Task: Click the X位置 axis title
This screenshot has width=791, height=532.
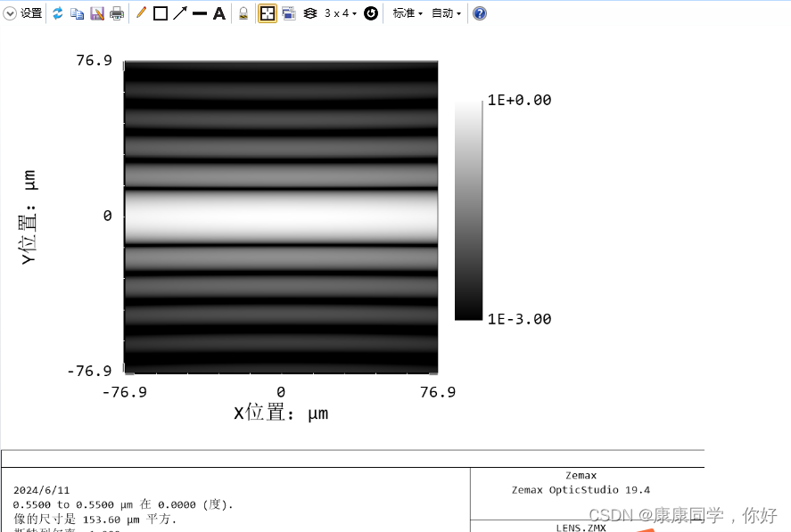Action: [281, 413]
